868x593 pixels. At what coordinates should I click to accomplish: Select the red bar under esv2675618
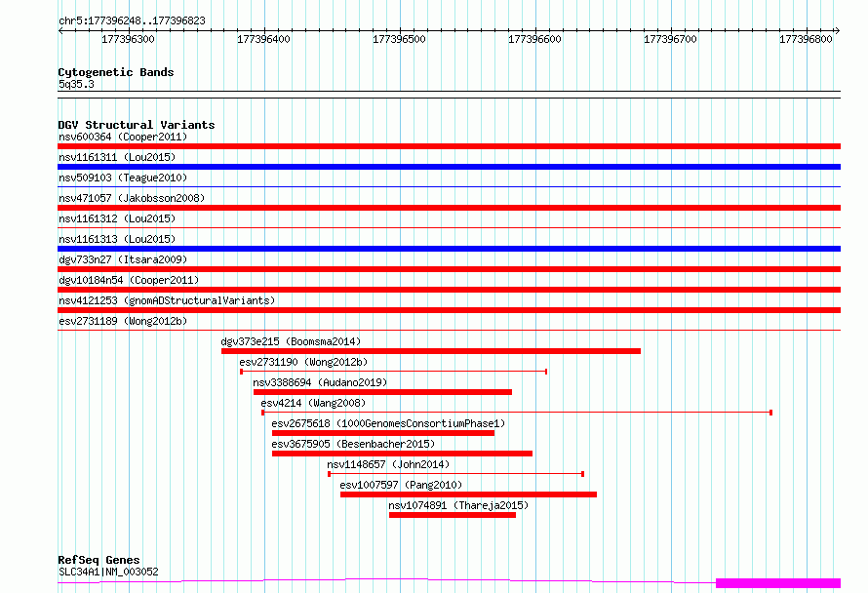(383, 433)
